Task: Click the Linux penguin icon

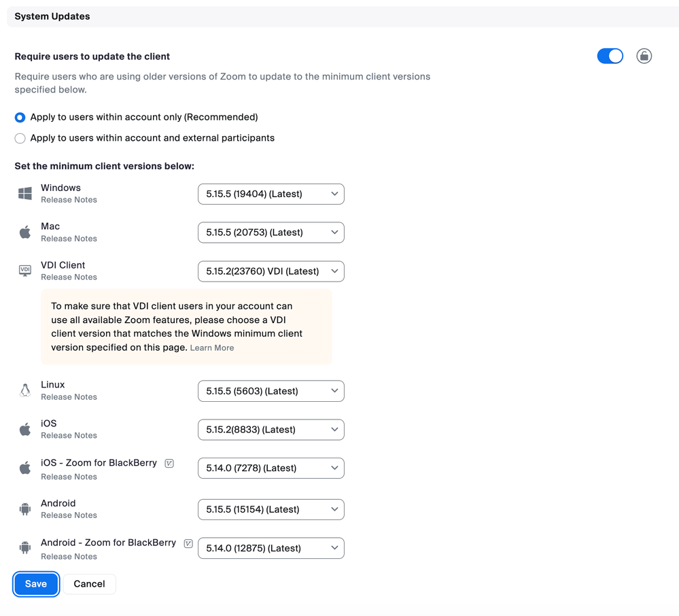Action: pyautogui.click(x=25, y=390)
